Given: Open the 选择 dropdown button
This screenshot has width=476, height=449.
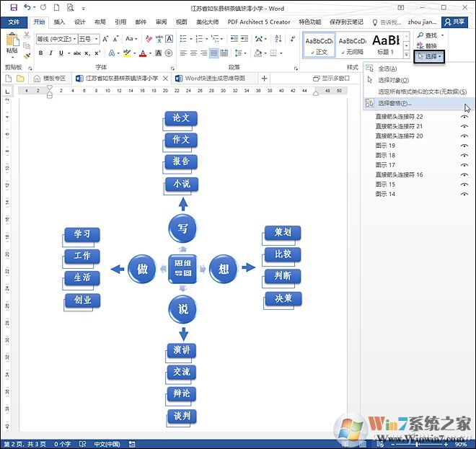Looking at the screenshot, I should 430,55.
